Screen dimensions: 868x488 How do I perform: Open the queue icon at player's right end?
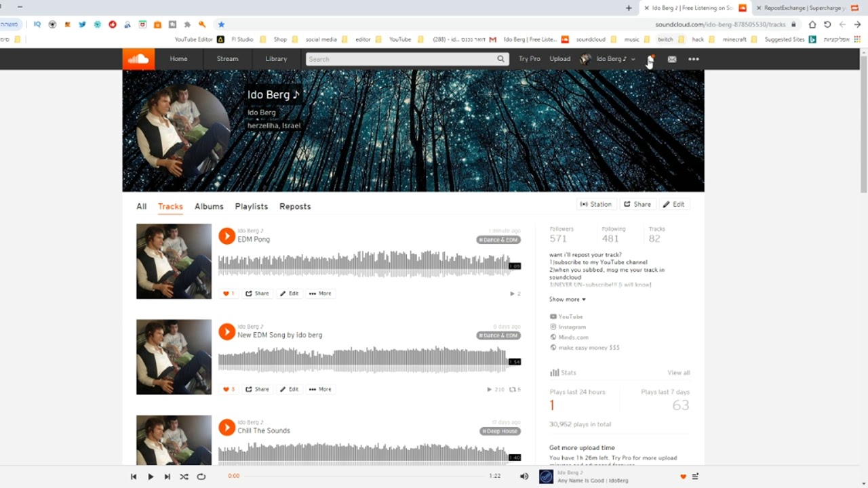point(694,476)
